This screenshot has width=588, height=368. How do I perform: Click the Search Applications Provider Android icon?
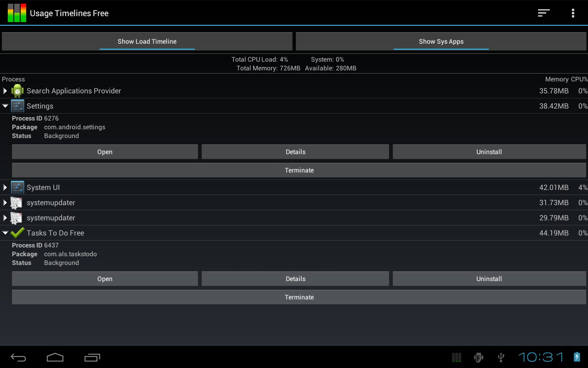tap(17, 91)
